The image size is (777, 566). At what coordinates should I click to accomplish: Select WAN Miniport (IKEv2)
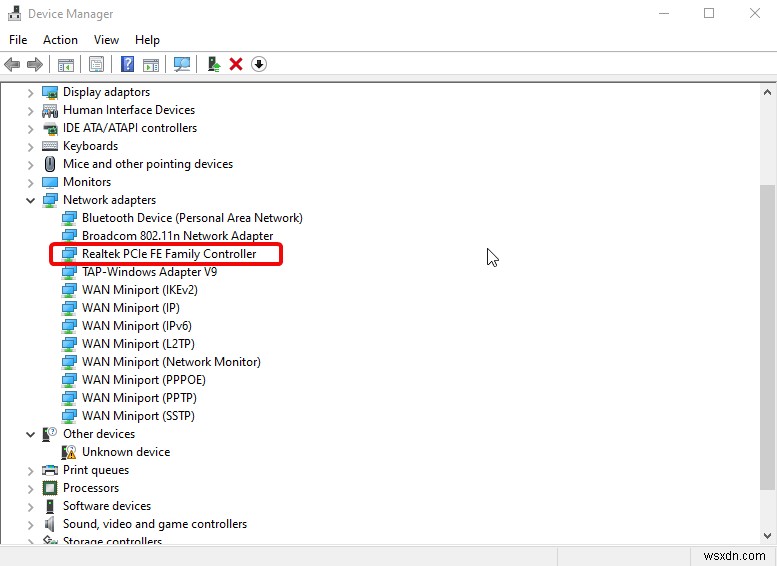(x=140, y=290)
